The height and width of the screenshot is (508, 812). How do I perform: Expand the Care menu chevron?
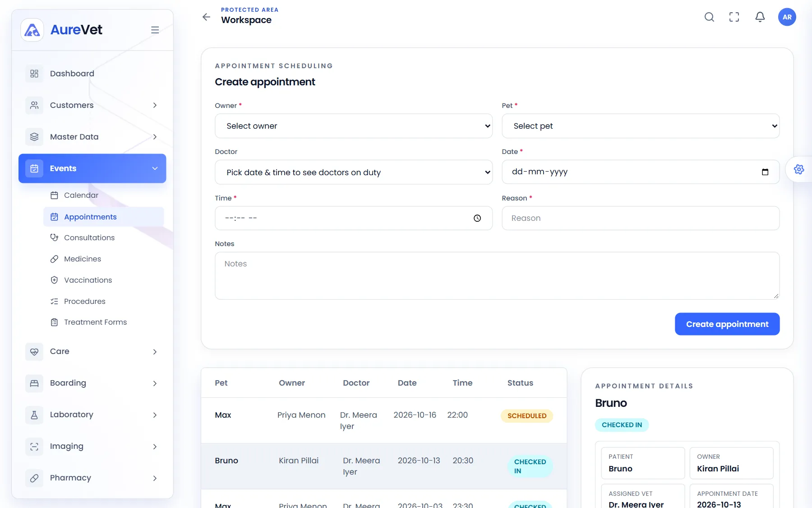tap(155, 352)
